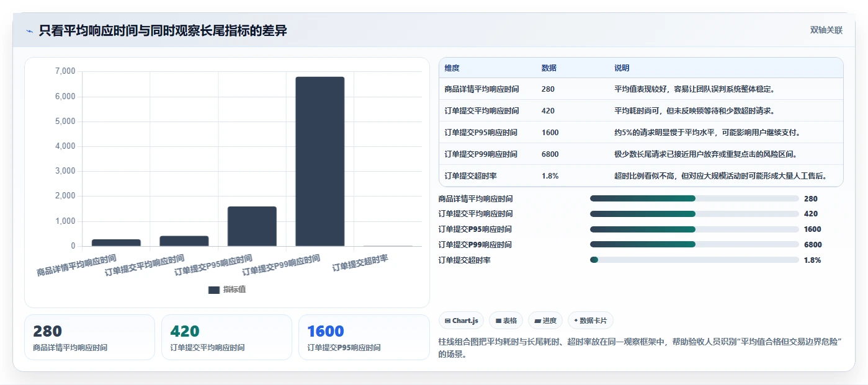
Task: Click the summary paragraph starting 柱线组合图
Action: 640,348
